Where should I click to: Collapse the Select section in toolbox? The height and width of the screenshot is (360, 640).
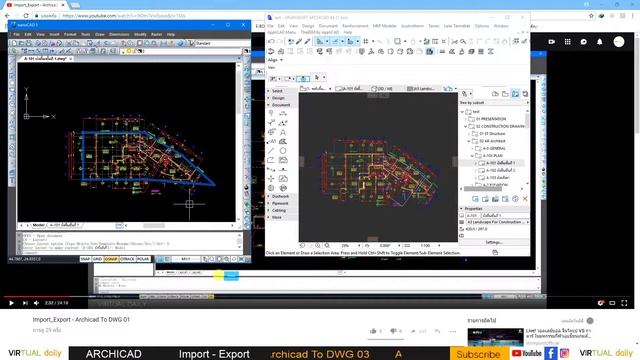pos(281,91)
